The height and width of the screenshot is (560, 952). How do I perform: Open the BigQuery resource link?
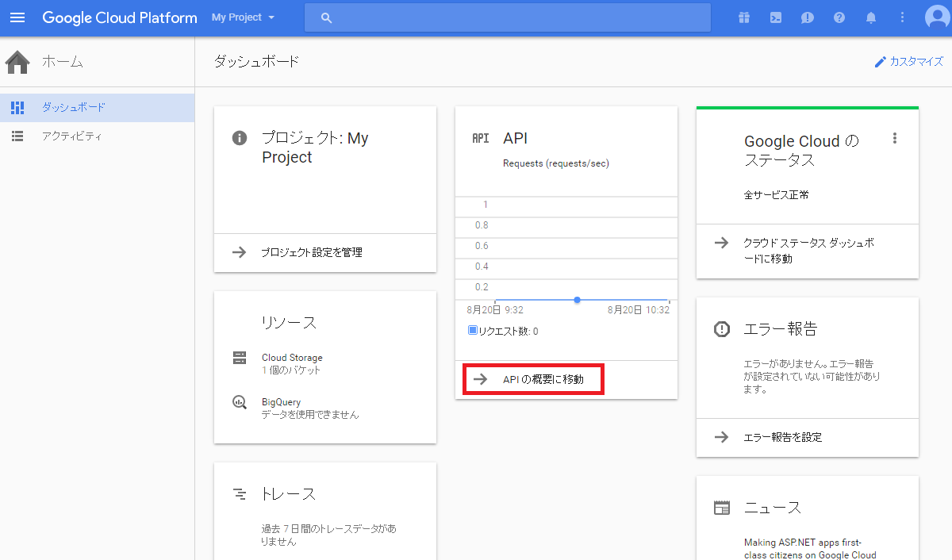coord(281,402)
